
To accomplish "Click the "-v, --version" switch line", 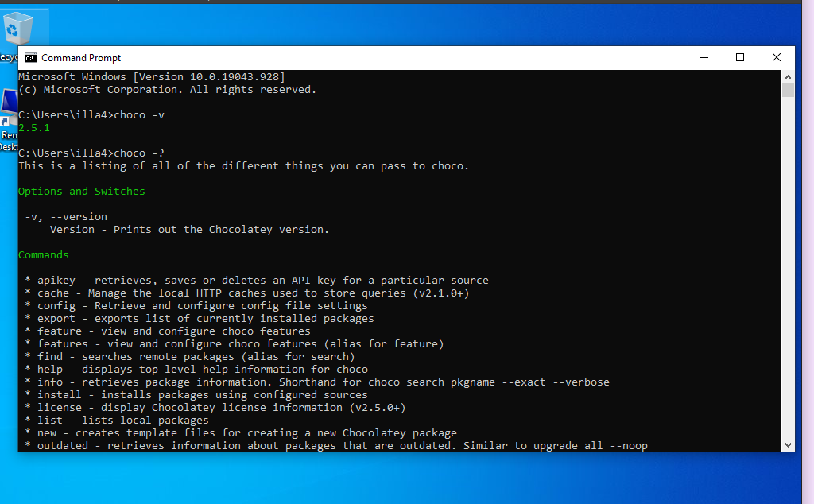I will click(66, 217).
